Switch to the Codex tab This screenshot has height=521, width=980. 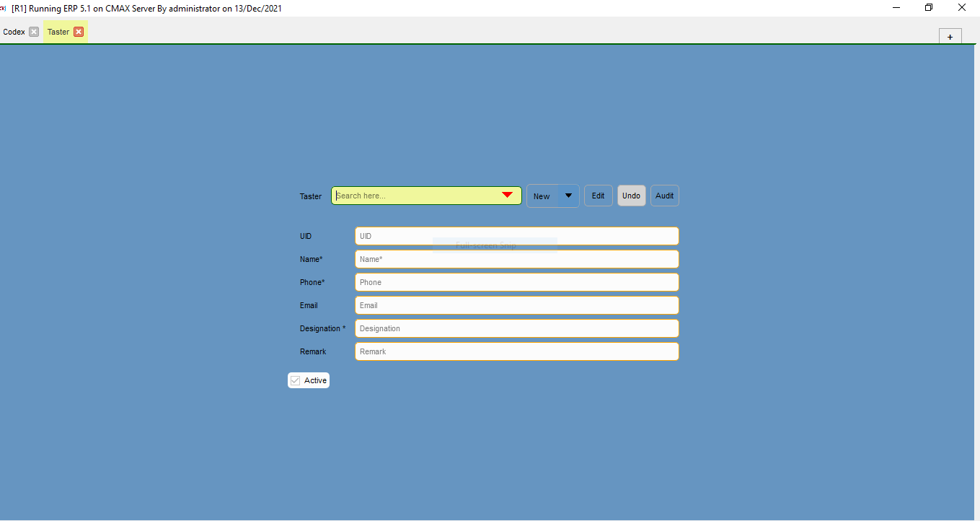[14, 32]
